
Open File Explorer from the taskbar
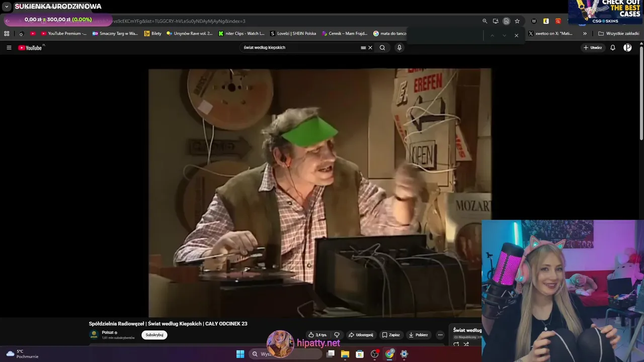345,354
